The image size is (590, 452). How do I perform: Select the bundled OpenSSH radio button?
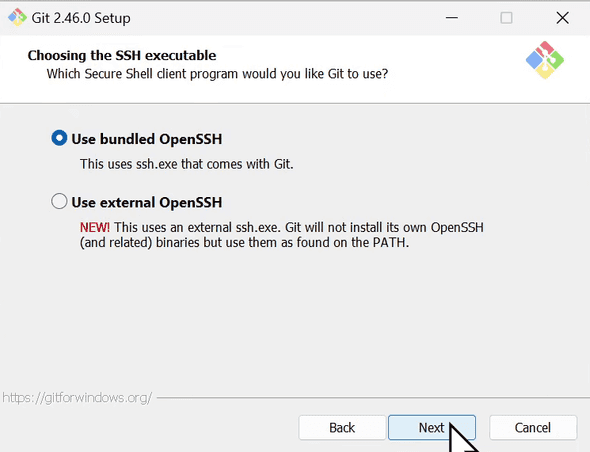(59, 138)
